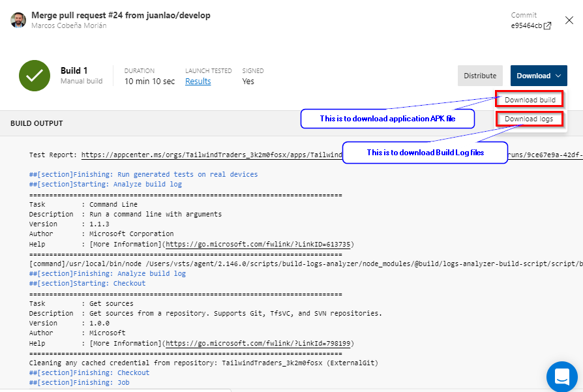
Task: Click 'Author : Microsoft Corporation' line
Action: point(102,234)
